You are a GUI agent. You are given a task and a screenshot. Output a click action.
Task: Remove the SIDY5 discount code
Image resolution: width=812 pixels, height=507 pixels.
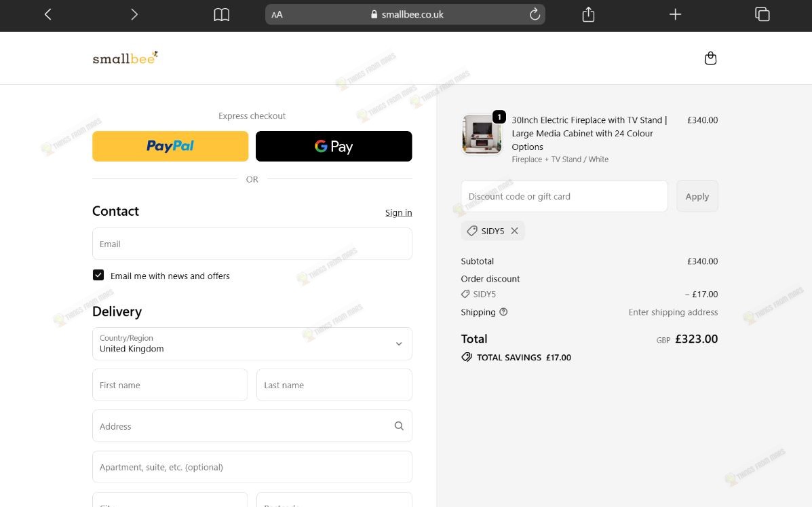click(x=514, y=231)
